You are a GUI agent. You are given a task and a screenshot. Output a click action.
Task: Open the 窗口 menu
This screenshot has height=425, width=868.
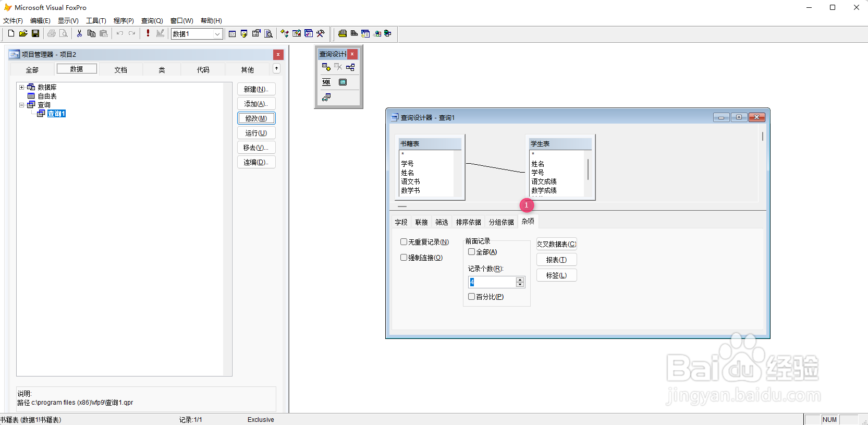[181, 21]
